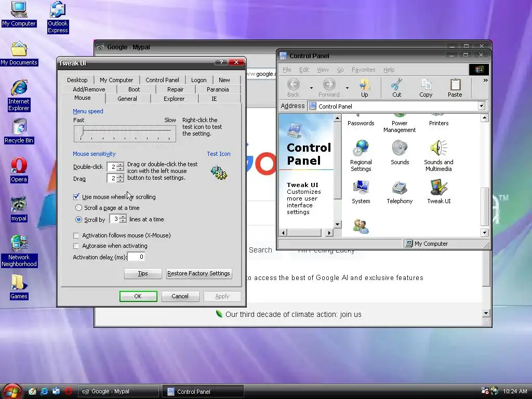
Task: Click the OK button in Tweak UI
Action: [138, 296]
